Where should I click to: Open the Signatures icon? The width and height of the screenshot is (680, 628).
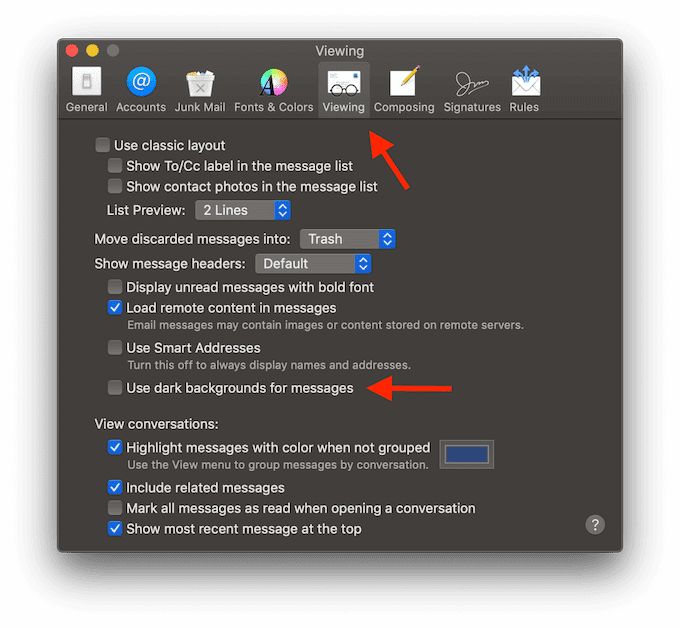click(x=472, y=83)
